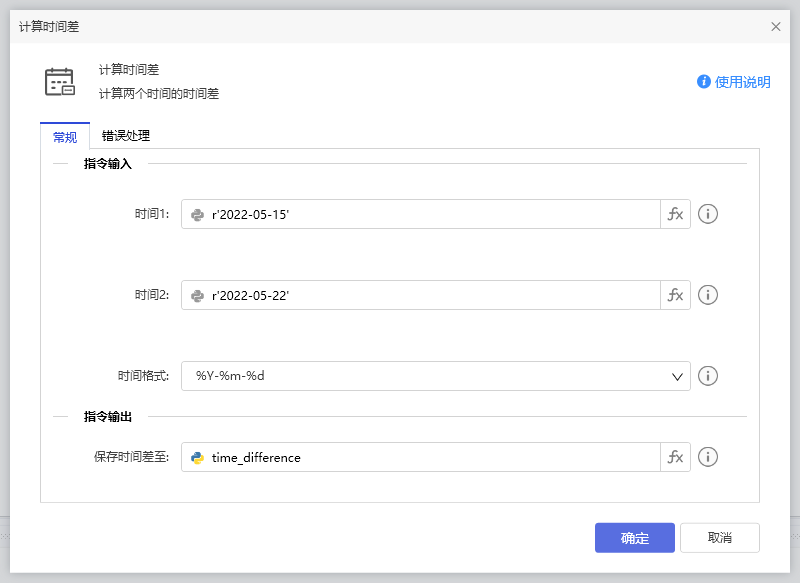Click Python icon in 保存时间差至 field

(x=198, y=457)
